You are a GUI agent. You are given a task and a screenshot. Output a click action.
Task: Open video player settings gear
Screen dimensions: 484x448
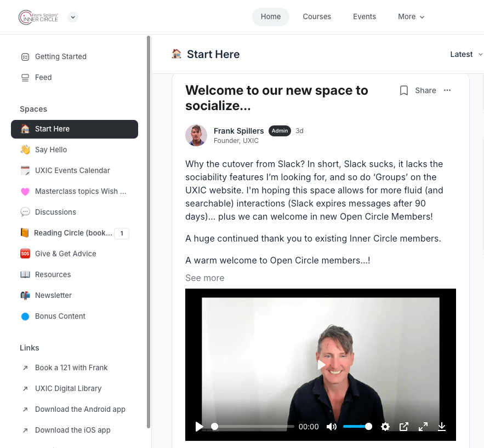point(385,427)
